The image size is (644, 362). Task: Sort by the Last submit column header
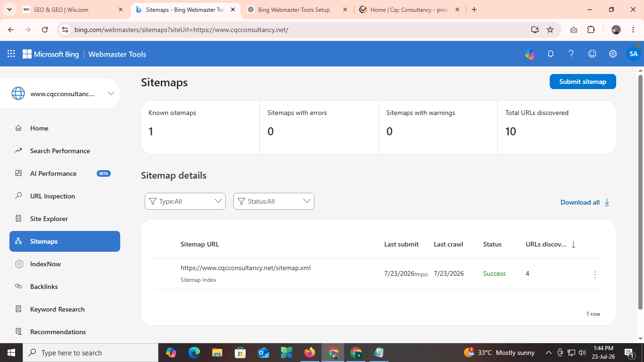point(401,245)
